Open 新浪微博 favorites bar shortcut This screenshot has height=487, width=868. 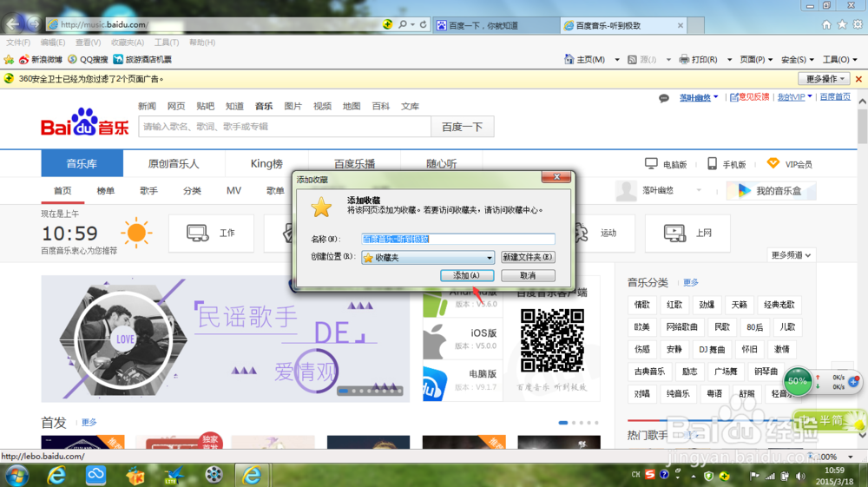[x=41, y=59]
